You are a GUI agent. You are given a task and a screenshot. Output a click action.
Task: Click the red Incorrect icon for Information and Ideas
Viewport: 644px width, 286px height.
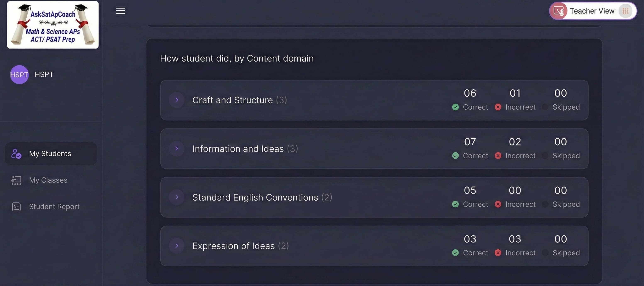coord(498,155)
